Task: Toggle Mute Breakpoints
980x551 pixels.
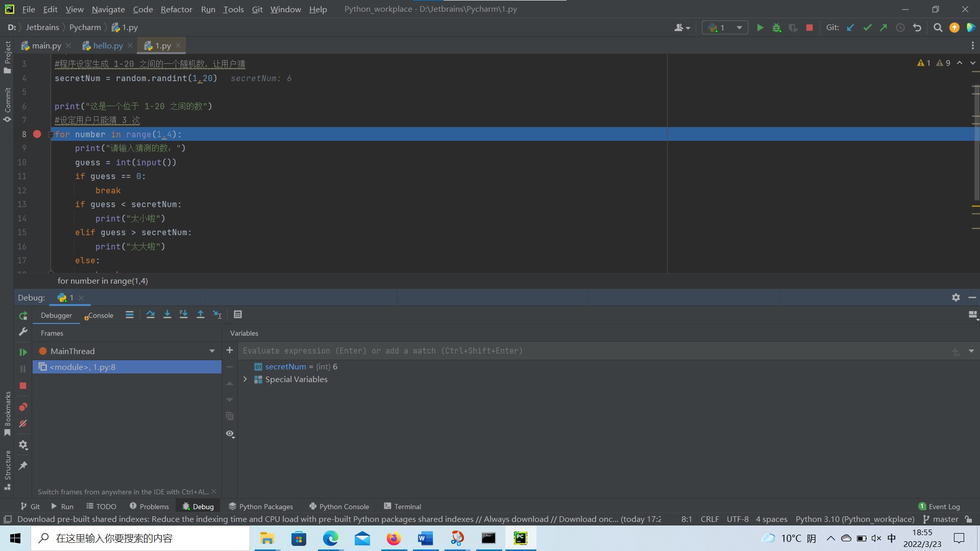Action: pyautogui.click(x=23, y=424)
